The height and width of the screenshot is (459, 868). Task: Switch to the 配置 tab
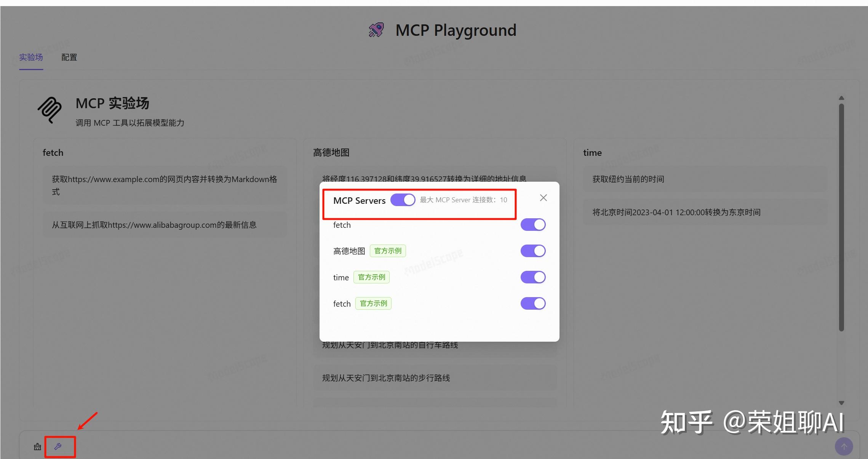click(x=69, y=57)
